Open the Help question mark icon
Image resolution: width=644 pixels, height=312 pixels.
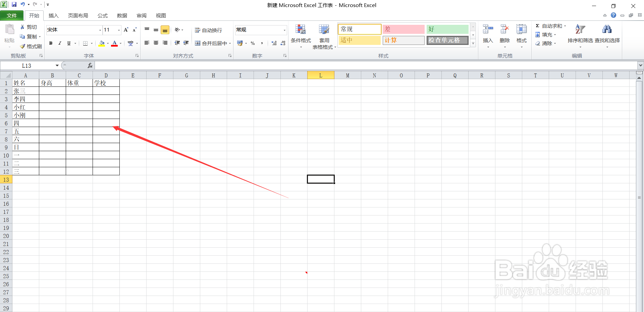(613, 15)
